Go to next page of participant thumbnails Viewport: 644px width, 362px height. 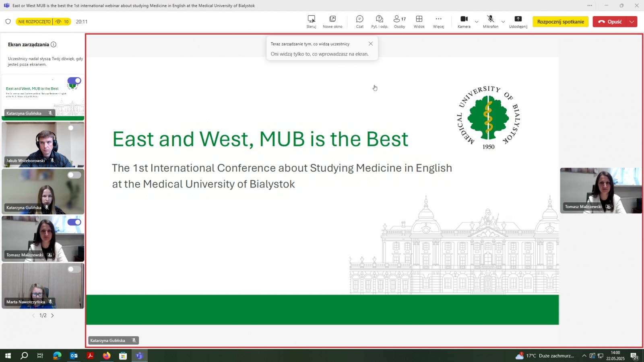[x=52, y=316]
